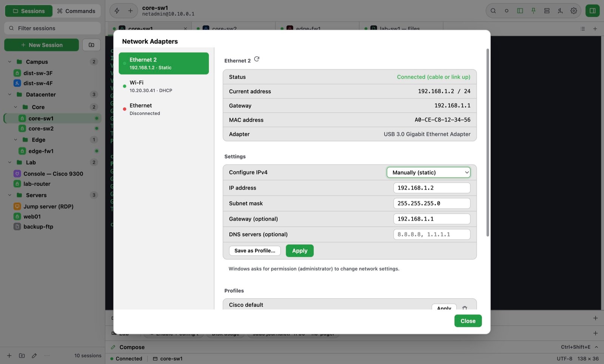Click the search icon in top toolbar

[x=493, y=11]
